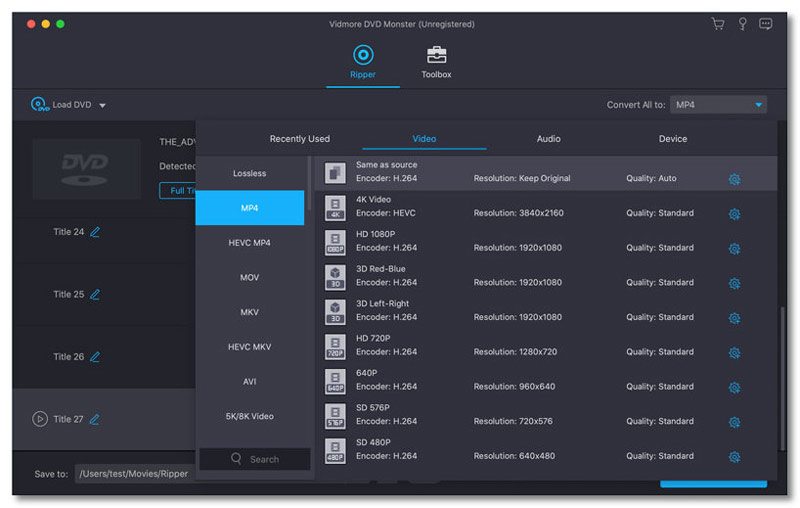Screen dimensions: 800x508
Task: Click Quality: Auto text
Action: tap(651, 179)
